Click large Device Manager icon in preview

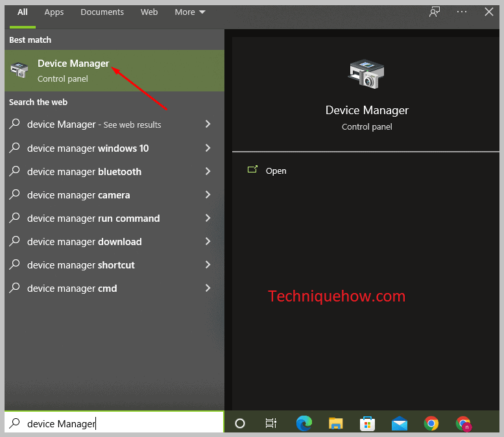point(366,74)
